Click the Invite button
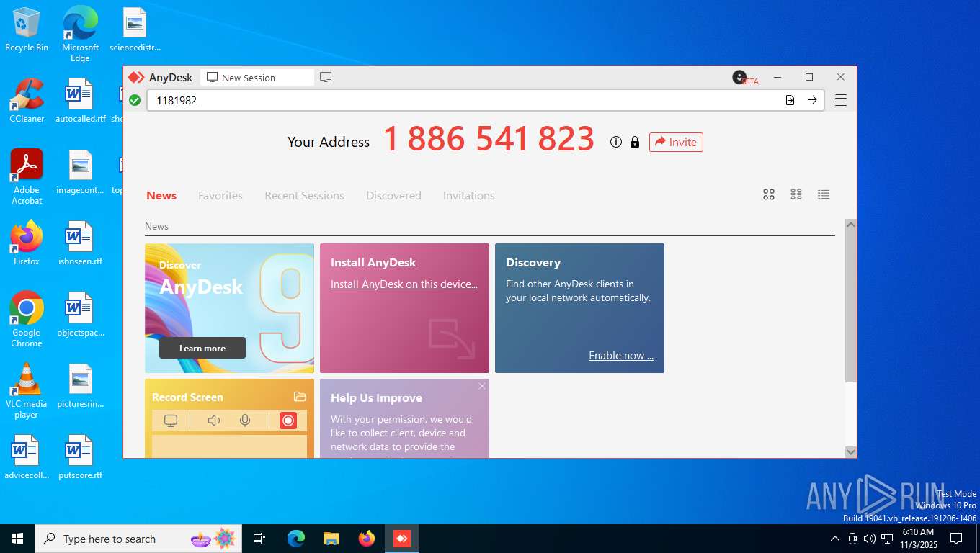The height and width of the screenshot is (553, 980). tap(676, 142)
